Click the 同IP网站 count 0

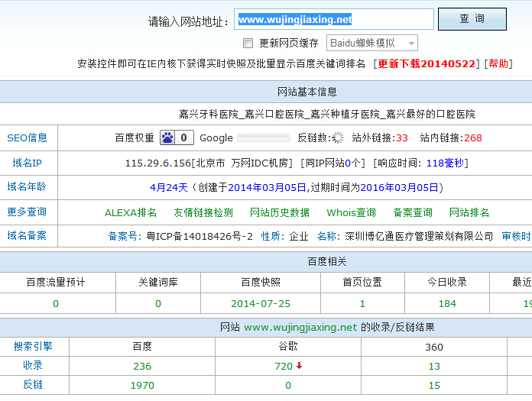point(348,163)
